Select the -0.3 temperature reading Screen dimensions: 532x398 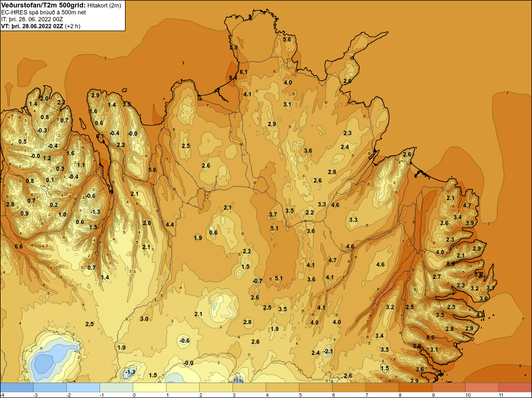42,130
